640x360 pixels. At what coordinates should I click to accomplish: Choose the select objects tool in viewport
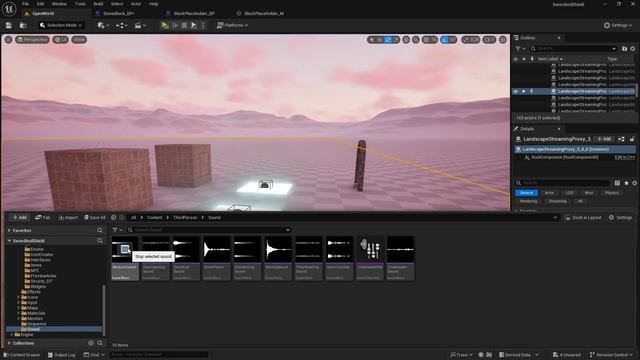[x=371, y=40]
